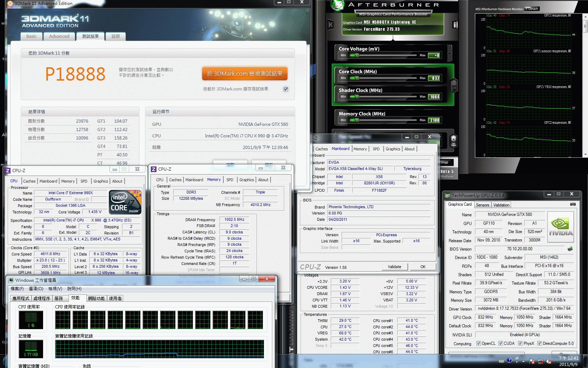Click the tray on-screen keyboard icon
The image size is (588, 368).
tap(502, 361)
